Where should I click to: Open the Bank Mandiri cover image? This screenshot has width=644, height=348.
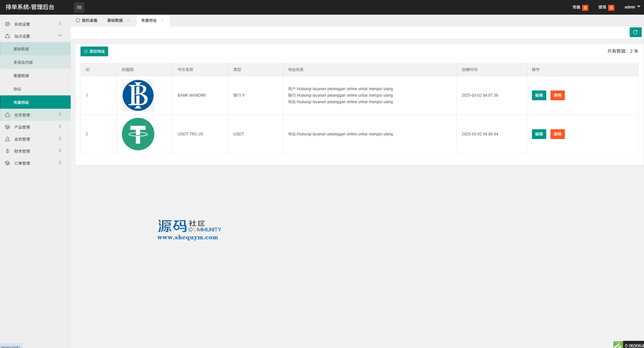[x=138, y=95]
